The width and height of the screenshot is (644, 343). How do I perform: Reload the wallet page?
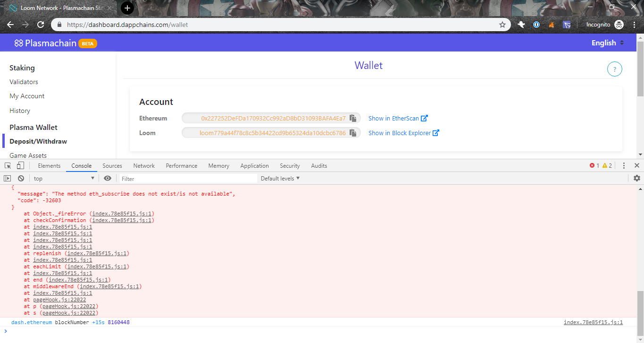(x=41, y=24)
